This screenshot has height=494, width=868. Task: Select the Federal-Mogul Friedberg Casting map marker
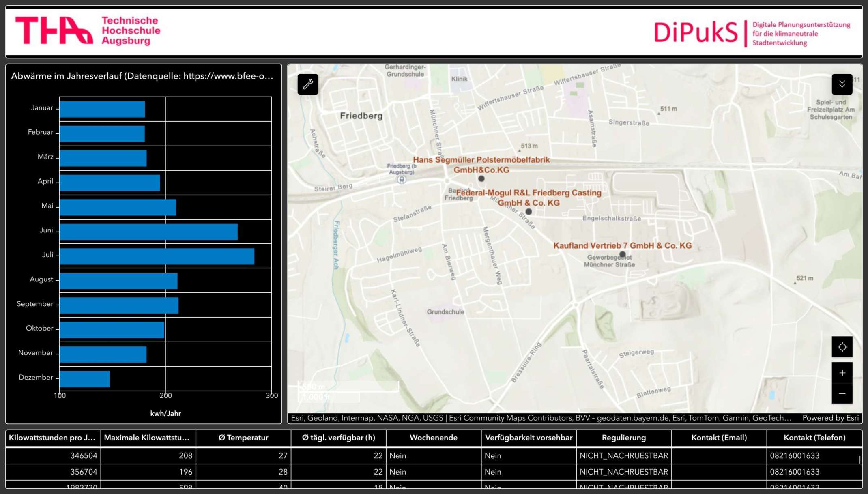tap(528, 211)
